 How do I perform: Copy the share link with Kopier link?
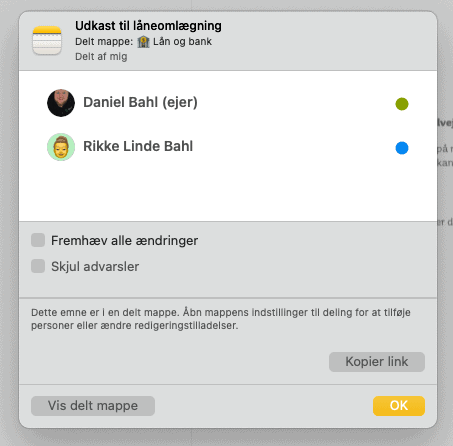pyautogui.click(x=377, y=362)
